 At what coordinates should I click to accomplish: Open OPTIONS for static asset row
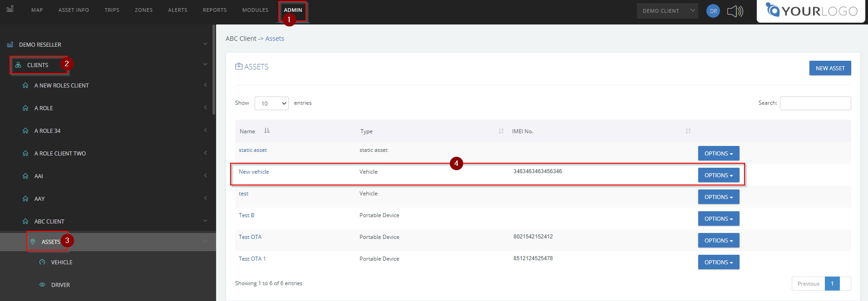[x=719, y=153]
